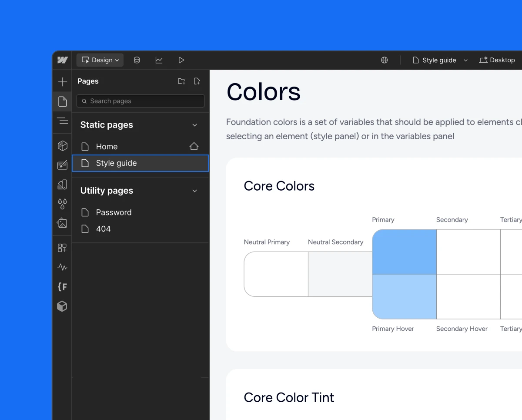The image size is (522, 420).
Task: Click the preview play icon
Action: coord(181,60)
